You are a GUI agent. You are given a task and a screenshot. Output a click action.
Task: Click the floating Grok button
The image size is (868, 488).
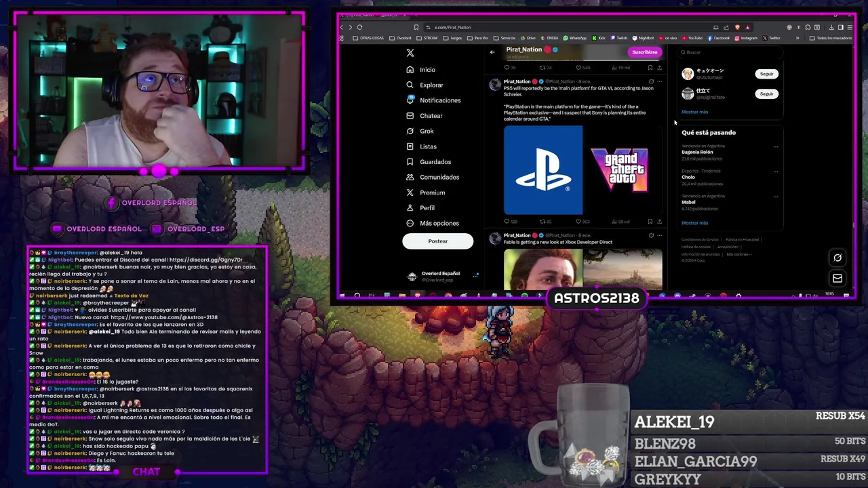[x=837, y=258]
